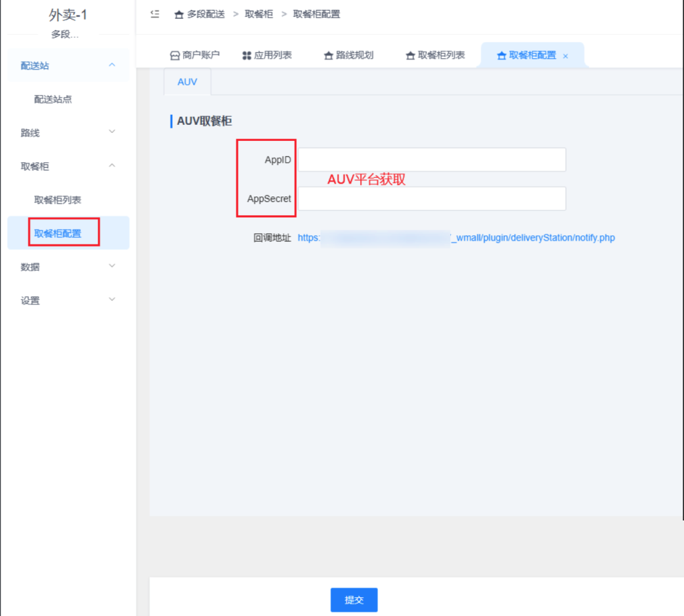Collapse the 配送站 sidebar menu
This screenshot has height=616, width=684.
point(112,65)
